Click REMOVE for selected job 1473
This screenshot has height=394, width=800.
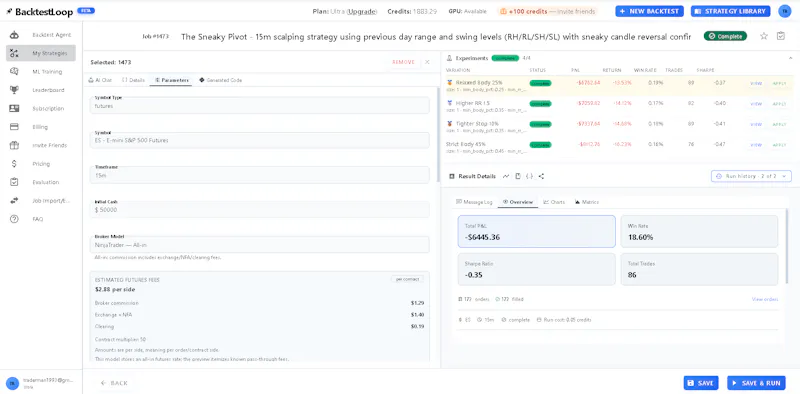[x=403, y=62]
